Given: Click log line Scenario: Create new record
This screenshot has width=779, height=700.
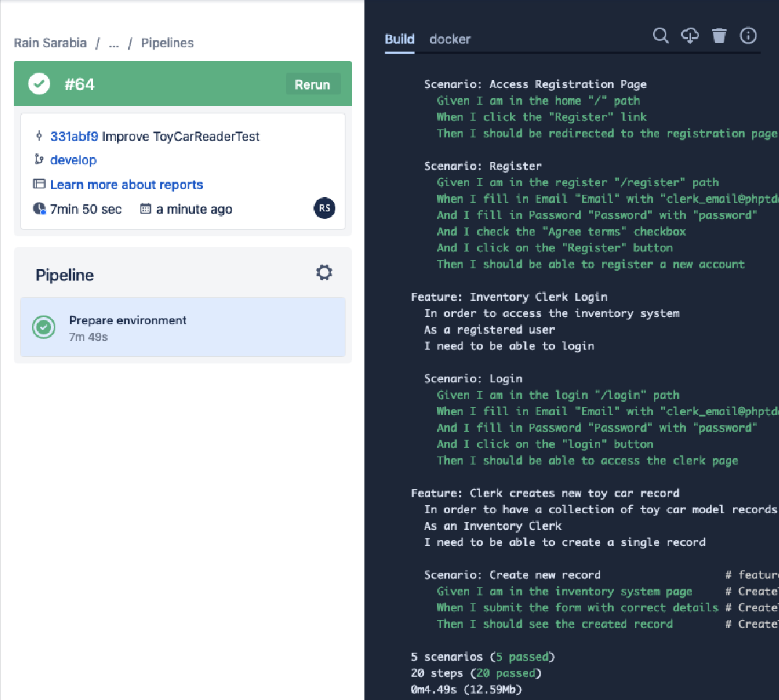Looking at the screenshot, I should click(x=512, y=575).
